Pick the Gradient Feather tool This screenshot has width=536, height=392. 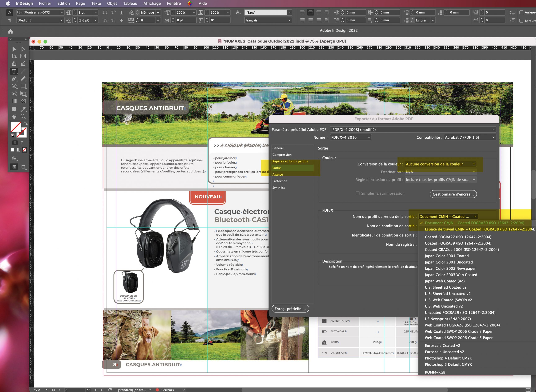pyautogui.click(x=23, y=101)
